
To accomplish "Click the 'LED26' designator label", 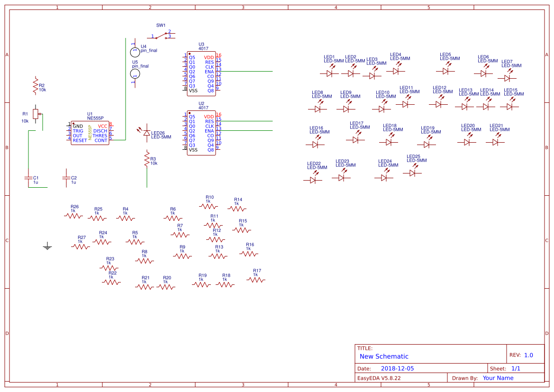I will pos(158,133).
